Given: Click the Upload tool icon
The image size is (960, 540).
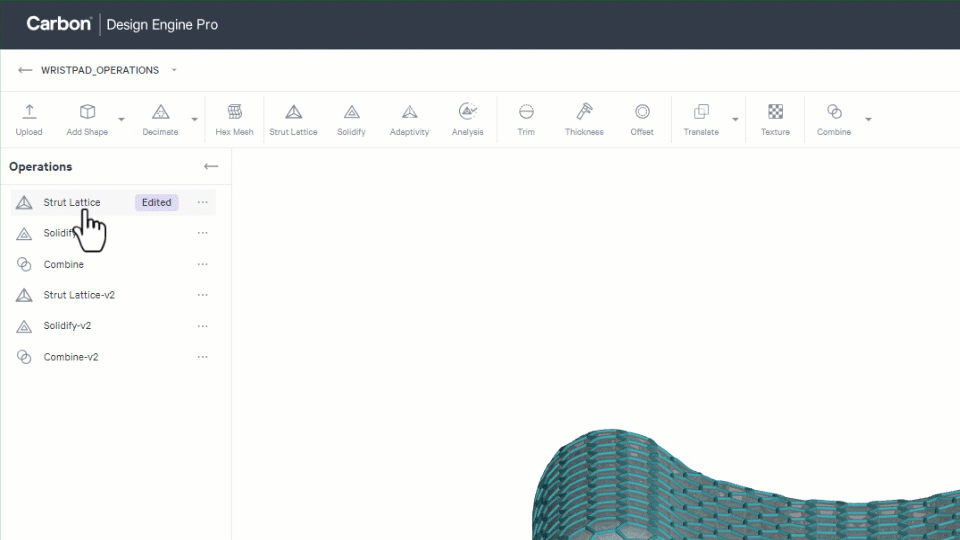Looking at the screenshot, I should 29,112.
